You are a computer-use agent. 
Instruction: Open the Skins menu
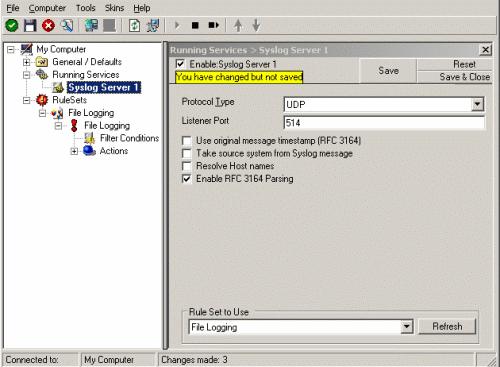coord(114,8)
